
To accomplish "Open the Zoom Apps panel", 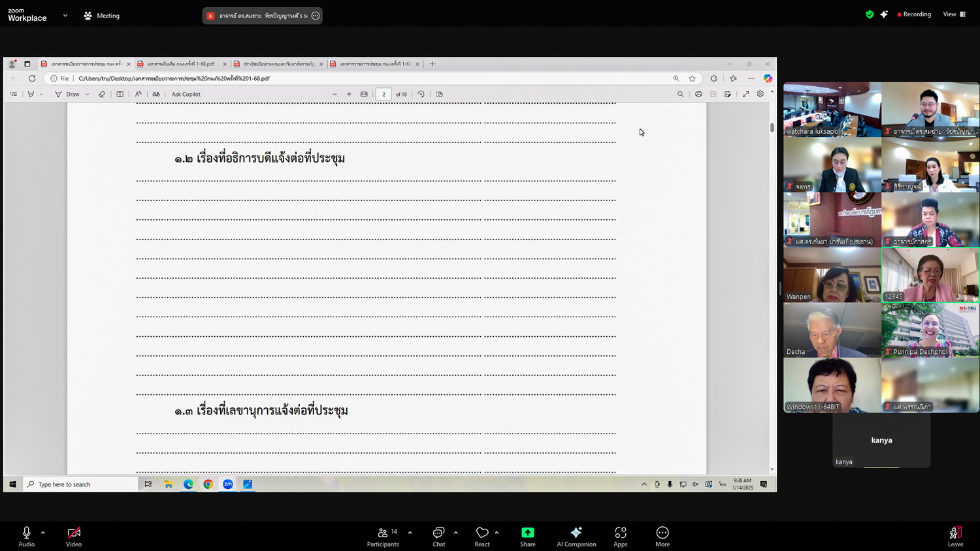I will 620,536.
